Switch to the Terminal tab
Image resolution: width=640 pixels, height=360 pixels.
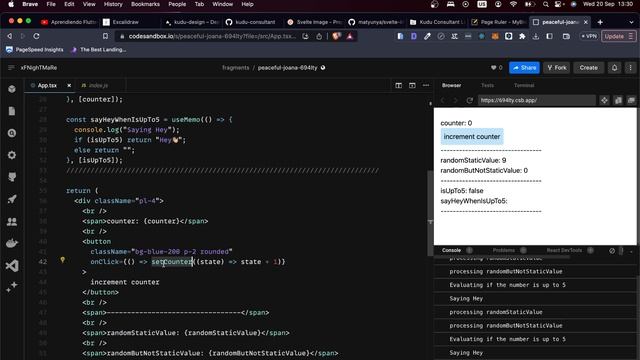click(524, 85)
